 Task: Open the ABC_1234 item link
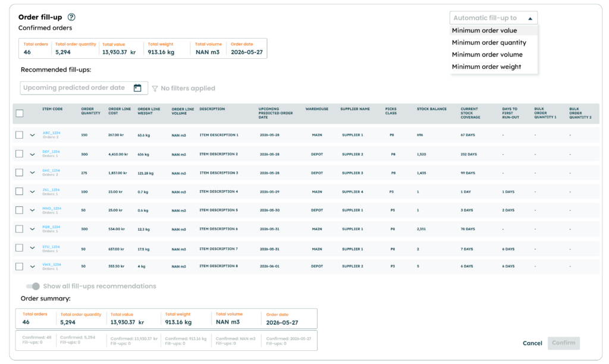coord(51,133)
